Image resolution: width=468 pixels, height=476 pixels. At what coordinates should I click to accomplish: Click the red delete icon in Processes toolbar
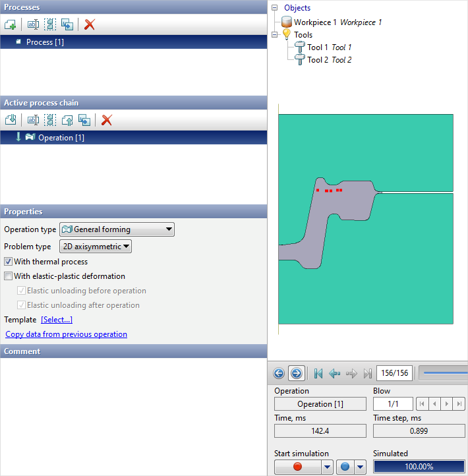coord(90,24)
